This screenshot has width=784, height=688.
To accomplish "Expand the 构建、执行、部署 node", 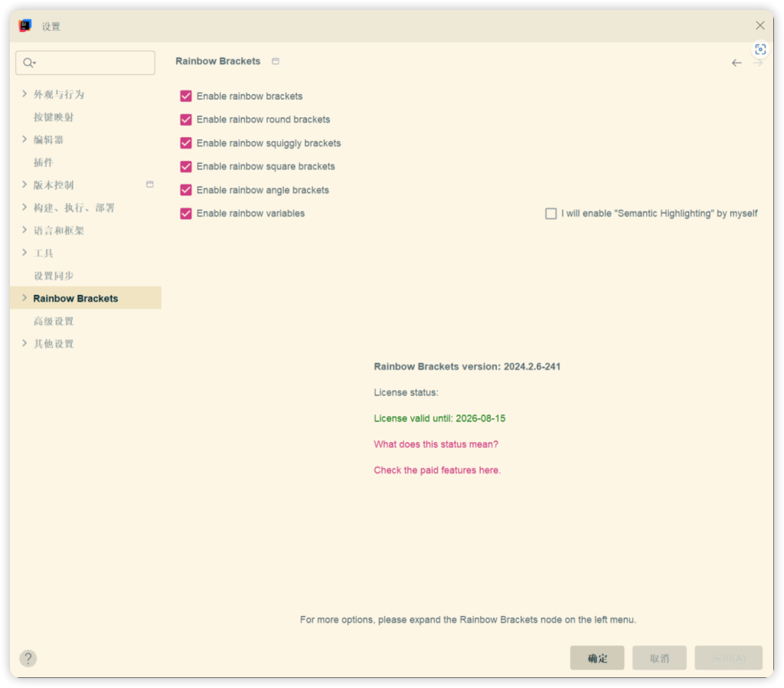I will (24, 207).
